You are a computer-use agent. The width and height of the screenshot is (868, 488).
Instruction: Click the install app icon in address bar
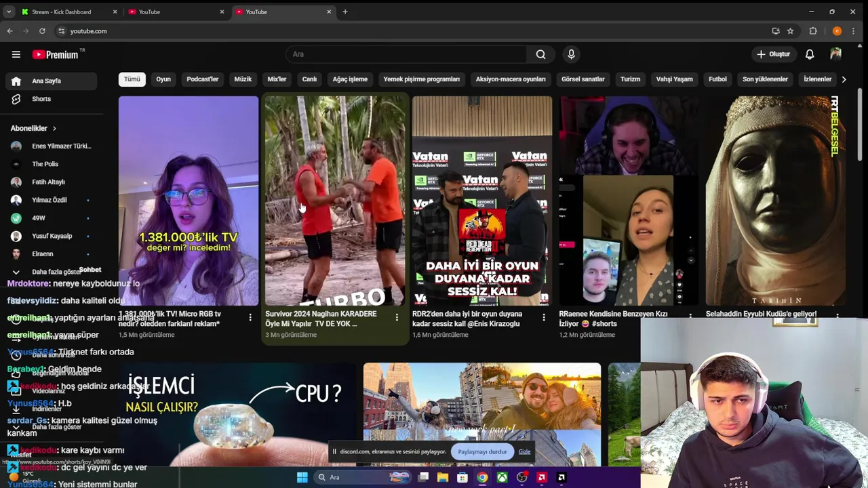point(776,31)
